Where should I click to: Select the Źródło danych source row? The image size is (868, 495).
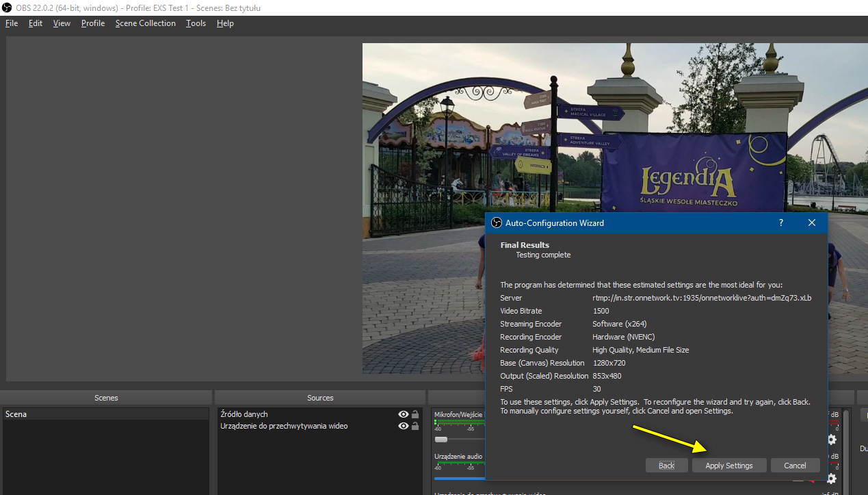(x=320, y=414)
